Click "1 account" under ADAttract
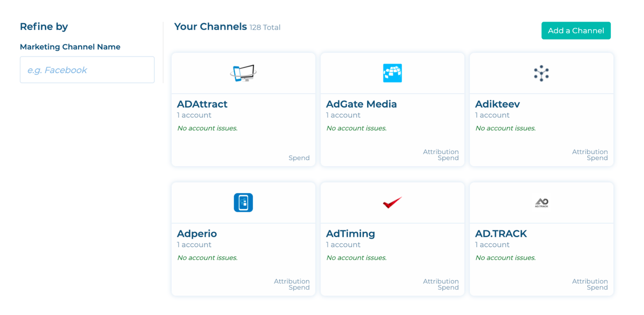Viewport: 644px width, 315px height. point(194,115)
